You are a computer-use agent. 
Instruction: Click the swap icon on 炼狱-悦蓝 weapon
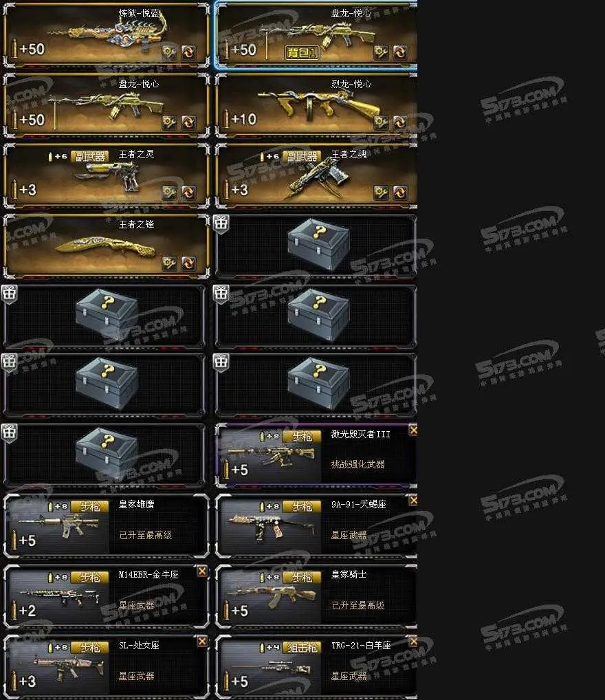pos(188,53)
